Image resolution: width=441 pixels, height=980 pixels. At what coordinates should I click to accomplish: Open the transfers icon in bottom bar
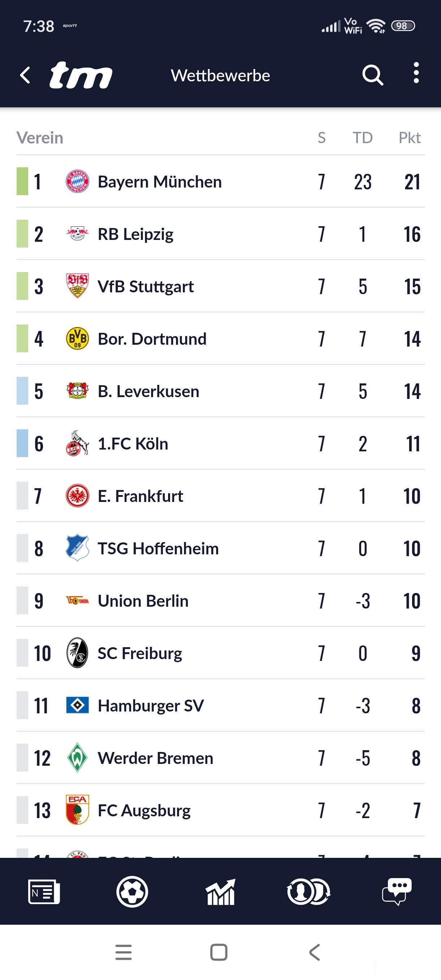pos(309,891)
